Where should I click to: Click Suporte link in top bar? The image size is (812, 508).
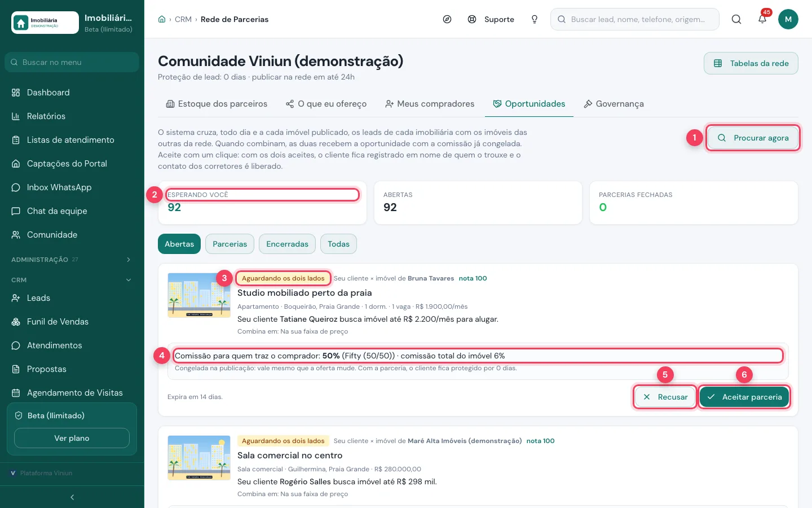tap(491, 19)
